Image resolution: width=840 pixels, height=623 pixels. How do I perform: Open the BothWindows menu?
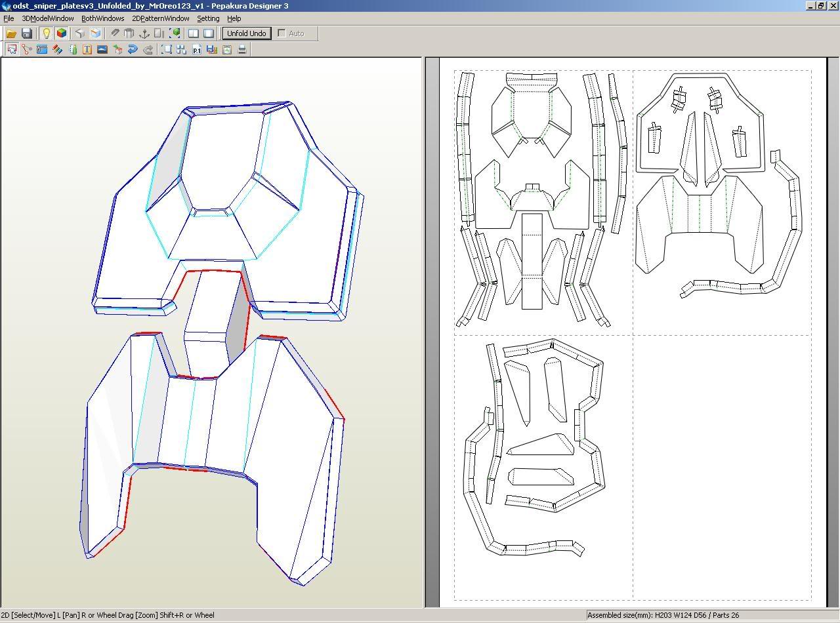pyautogui.click(x=102, y=18)
